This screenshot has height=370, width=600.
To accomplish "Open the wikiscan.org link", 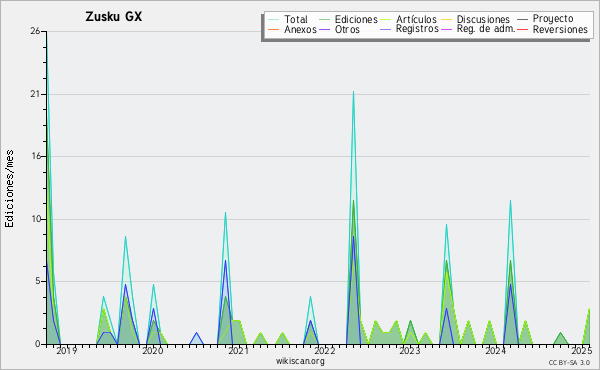I will [x=300, y=361].
